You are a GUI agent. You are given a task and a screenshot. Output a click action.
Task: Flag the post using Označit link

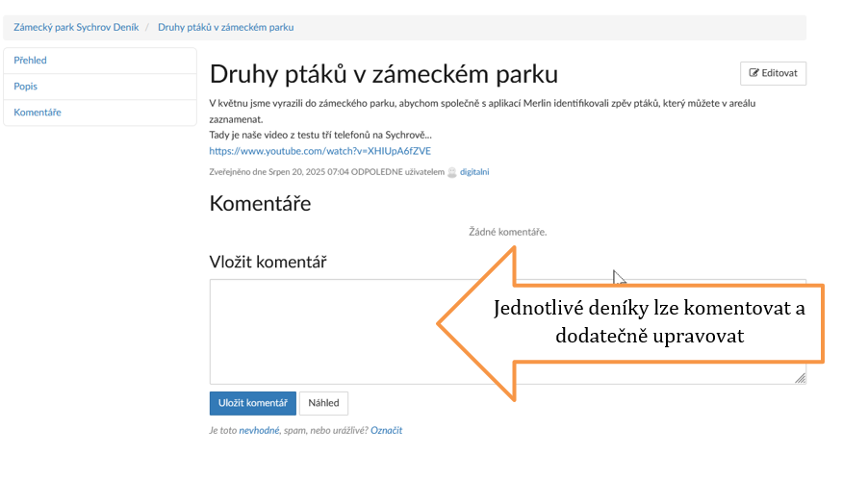click(386, 430)
